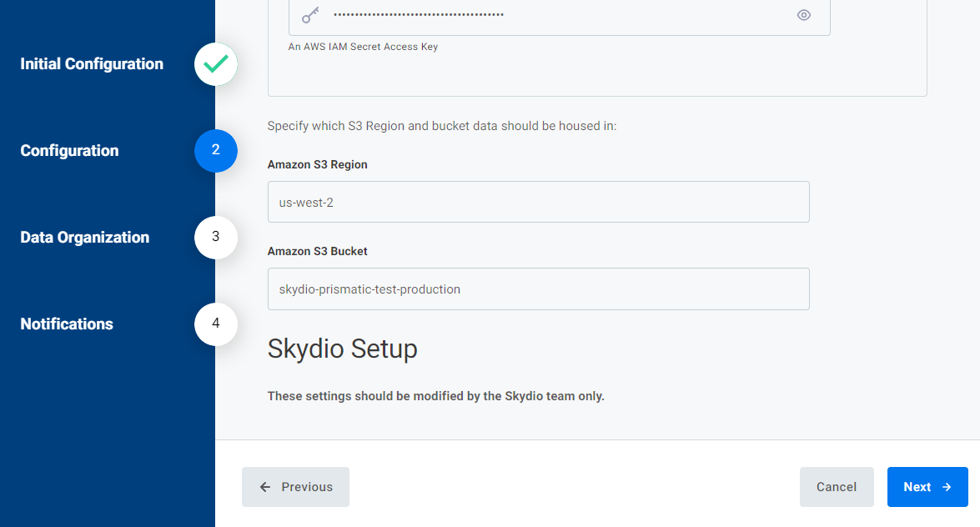Jump to step 4 circle
Image resolution: width=980 pixels, height=527 pixels.
pos(216,324)
